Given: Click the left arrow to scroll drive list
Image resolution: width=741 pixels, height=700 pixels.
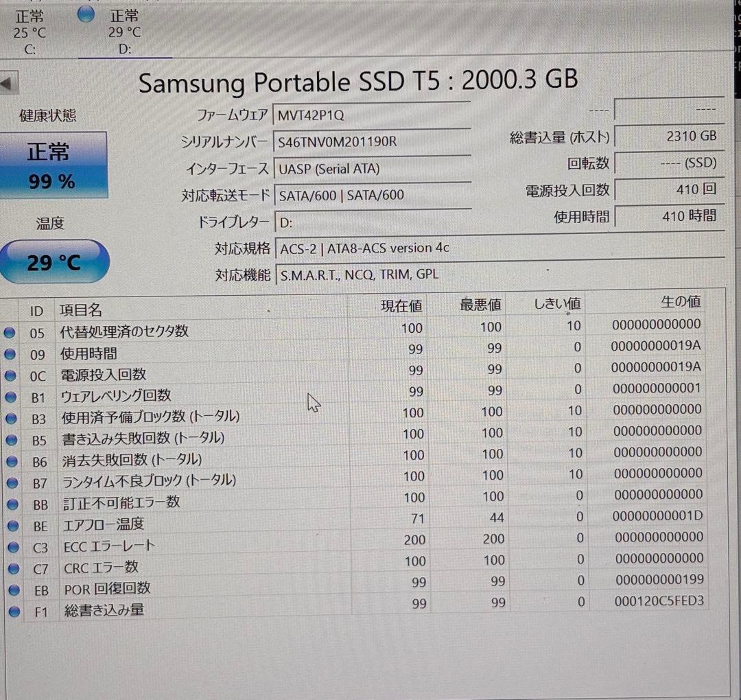Looking at the screenshot, I should pos(7,82).
